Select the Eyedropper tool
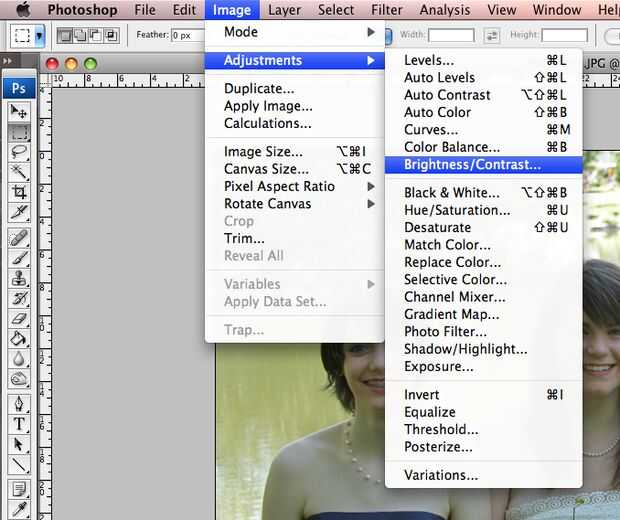The width and height of the screenshot is (620, 520). point(19,510)
